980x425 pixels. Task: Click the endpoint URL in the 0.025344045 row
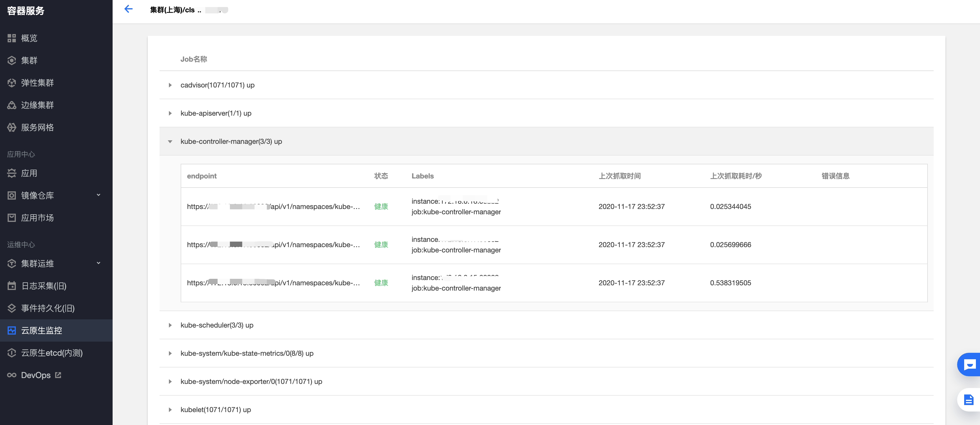pyautogui.click(x=273, y=207)
